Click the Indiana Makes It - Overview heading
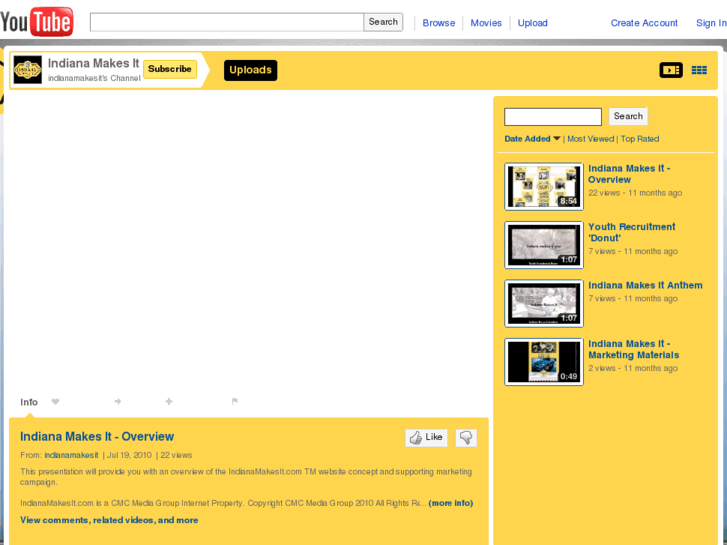Screen dimensions: 727x545 97,436
